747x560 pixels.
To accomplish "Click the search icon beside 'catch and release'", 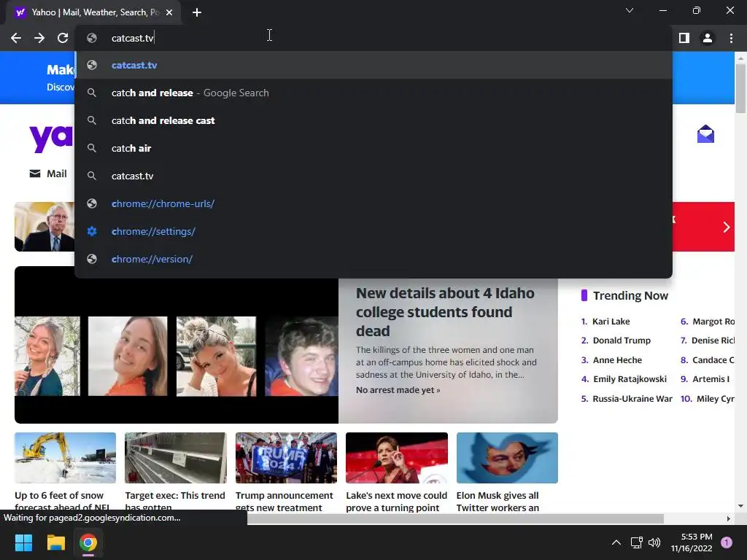I will click(92, 93).
